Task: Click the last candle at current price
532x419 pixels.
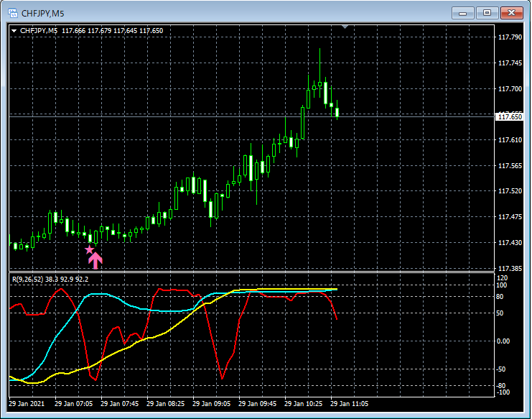Action: pos(337,112)
